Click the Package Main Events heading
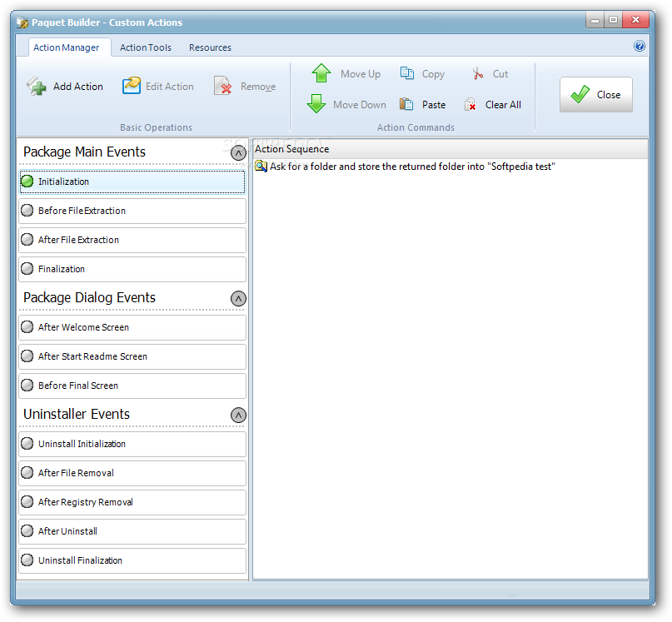Viewport: 672px width, 622px height. (84, 152)
